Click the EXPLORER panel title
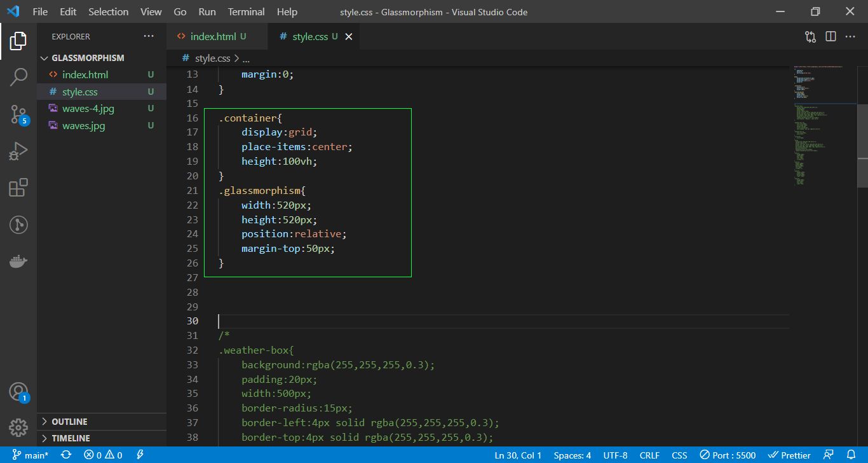The height and width of the screenshot is (463, 868). [x=71, y=37]
